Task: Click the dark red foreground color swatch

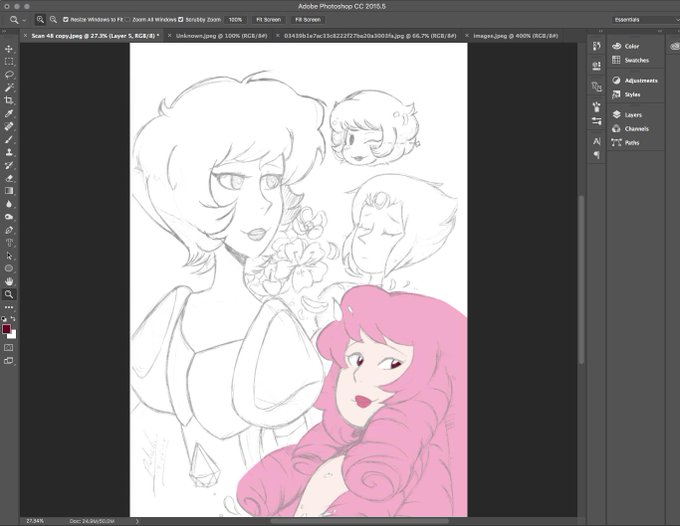Action: (6, 329)
